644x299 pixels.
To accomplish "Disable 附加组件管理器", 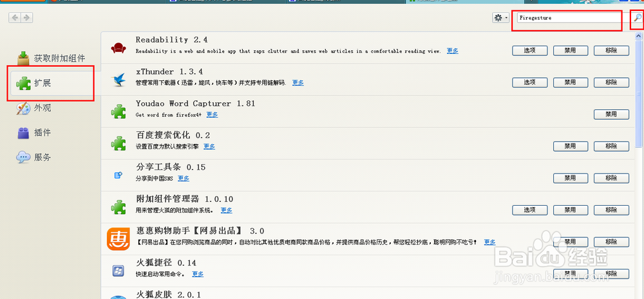I will 570,210.
